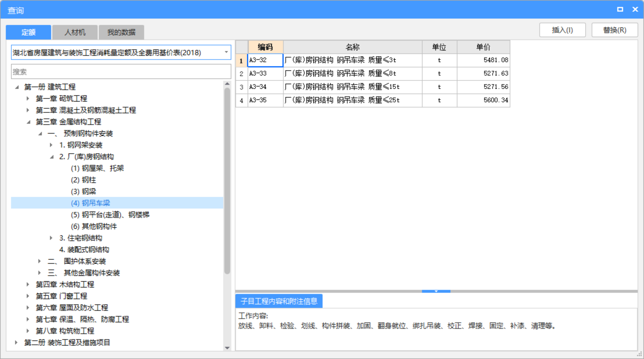Select 4. 装配式钢结构 tree item
Screen dimensions: 644x359
point(84,250)
